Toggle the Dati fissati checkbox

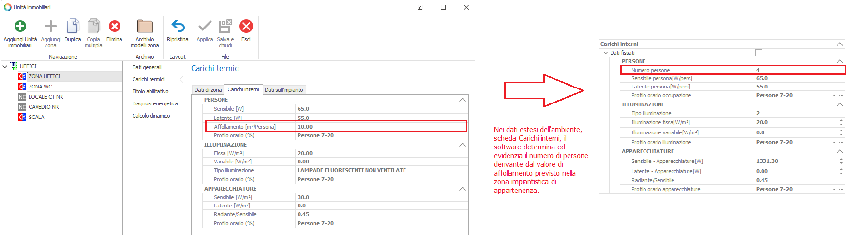(758, 53)
